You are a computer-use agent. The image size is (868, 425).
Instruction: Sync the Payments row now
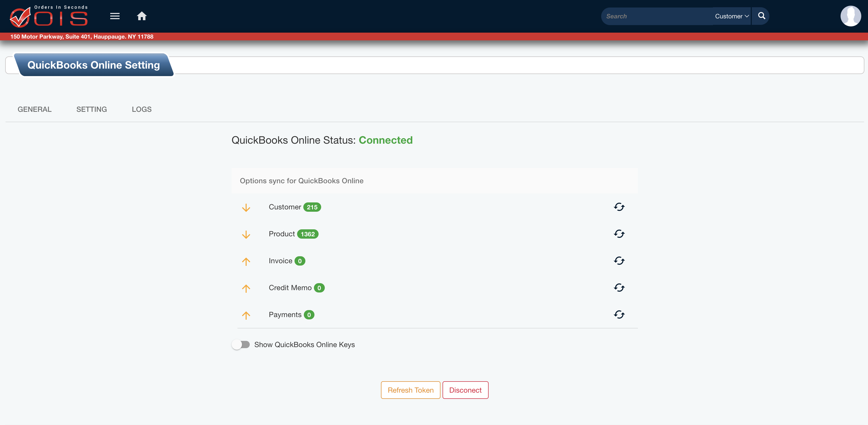point(619,315)
